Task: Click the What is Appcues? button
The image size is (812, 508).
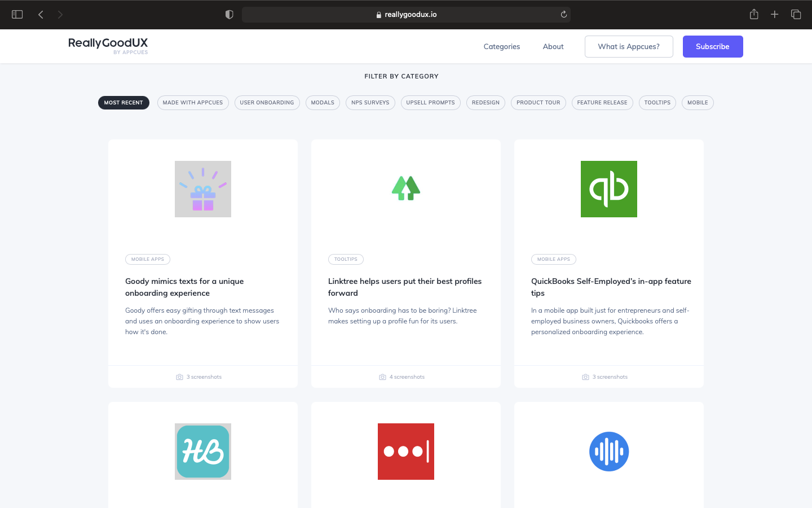Action: pyautogui.click(x=629, y=46)
